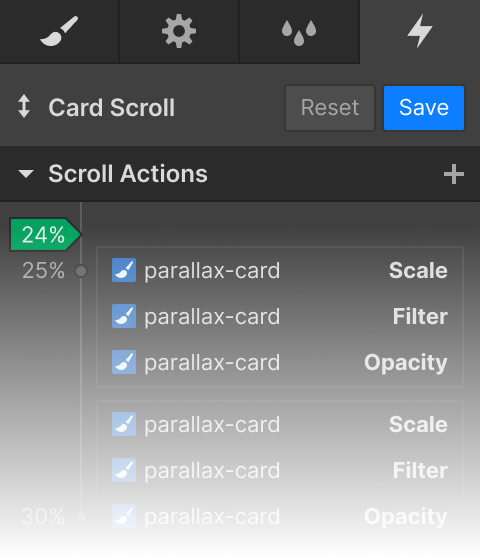Click the green 24% scroll position marker
This screenshot has height=558, width=480.
(45, 235)
